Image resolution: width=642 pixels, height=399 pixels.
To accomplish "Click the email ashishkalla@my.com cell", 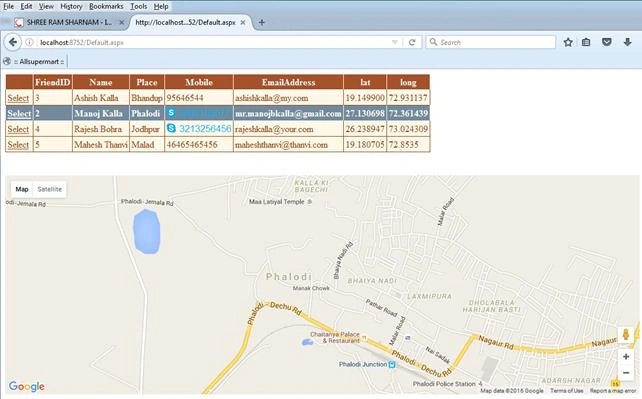I will tap(288, 98).
